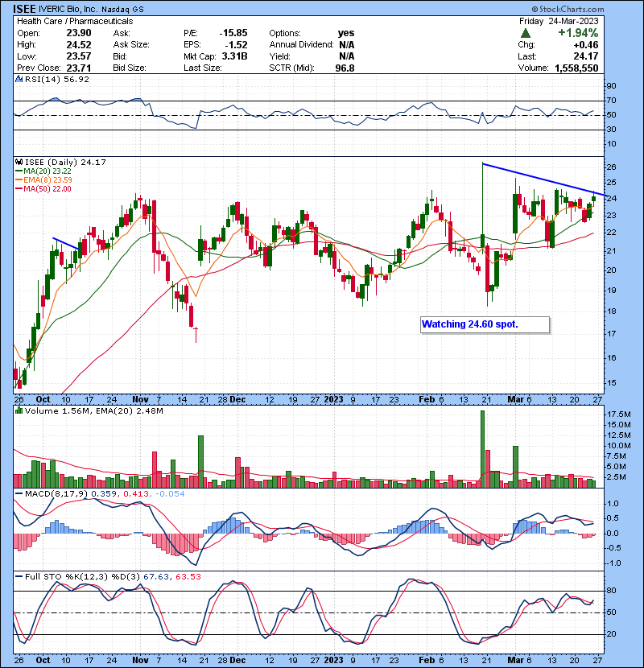Click the MACD(8,17,9) indicator label
This screenshot has width=644, height=668.
[56, 494]
